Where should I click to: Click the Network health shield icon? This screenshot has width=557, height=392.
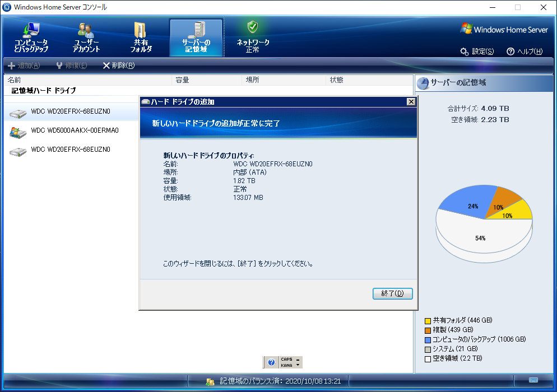click(x=253, y=27)
